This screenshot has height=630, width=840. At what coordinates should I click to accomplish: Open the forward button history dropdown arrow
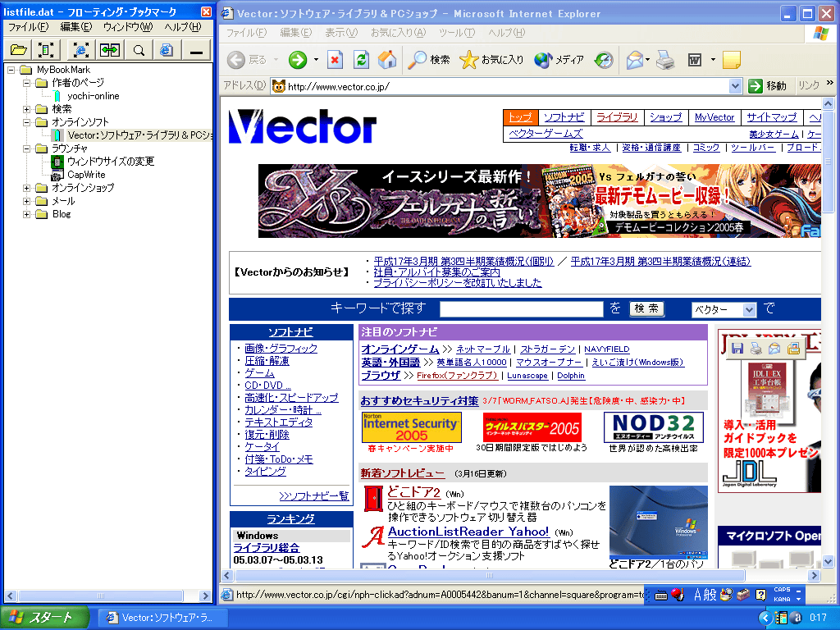[316, 59]
